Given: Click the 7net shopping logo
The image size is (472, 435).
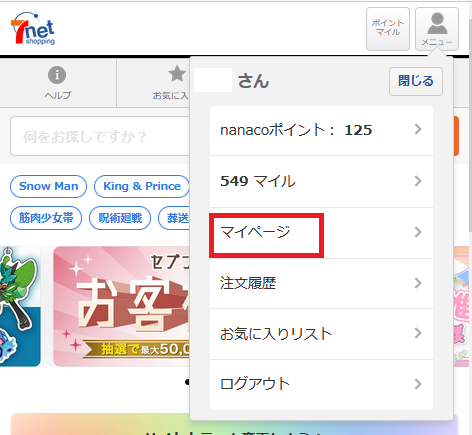Looking at the screenshot, I should click(33, 28).
